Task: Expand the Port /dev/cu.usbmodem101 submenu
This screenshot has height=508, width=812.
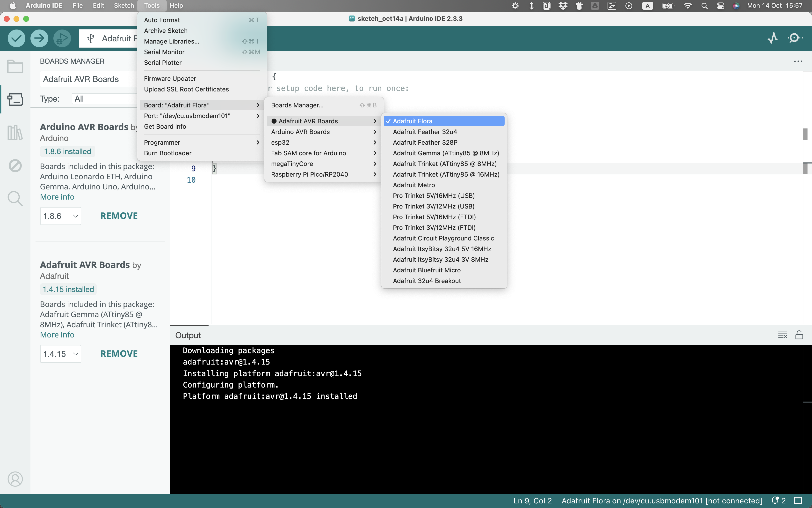Action: (x=202, y=116)
